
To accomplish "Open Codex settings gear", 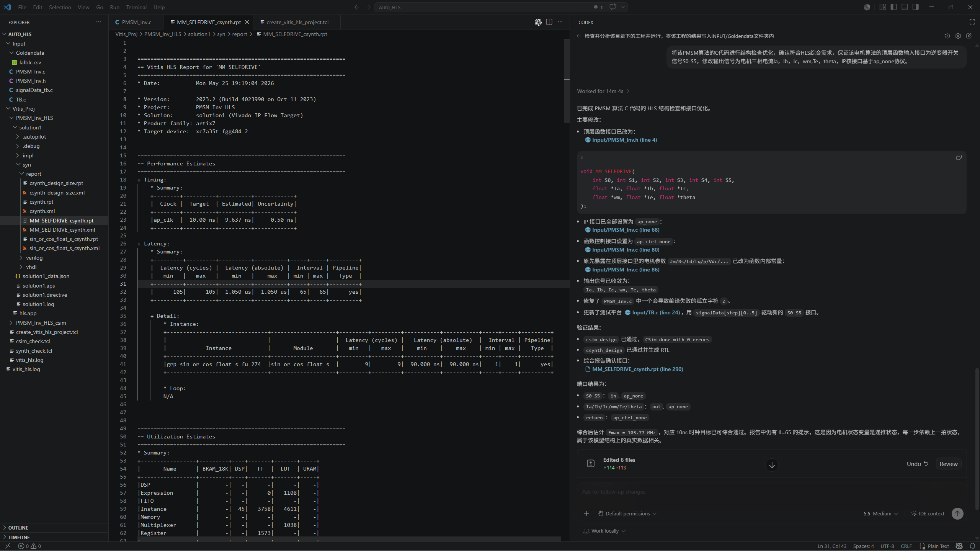I will (x=958, y=36).
